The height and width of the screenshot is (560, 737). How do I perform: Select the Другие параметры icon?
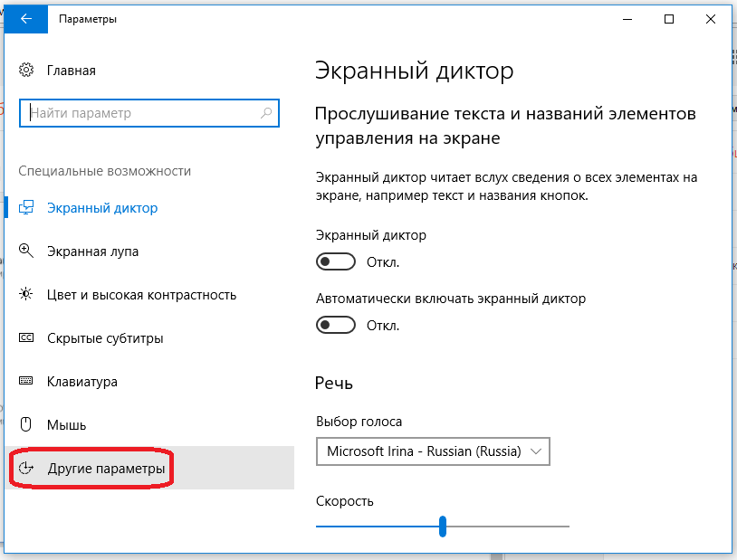click(x=26, y=468)
